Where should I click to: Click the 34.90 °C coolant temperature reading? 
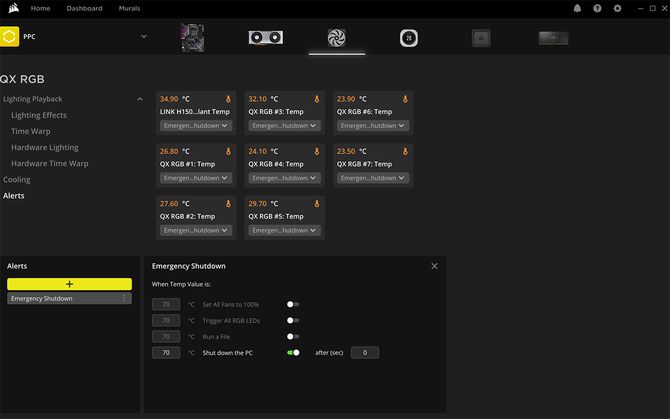(174, 99)
